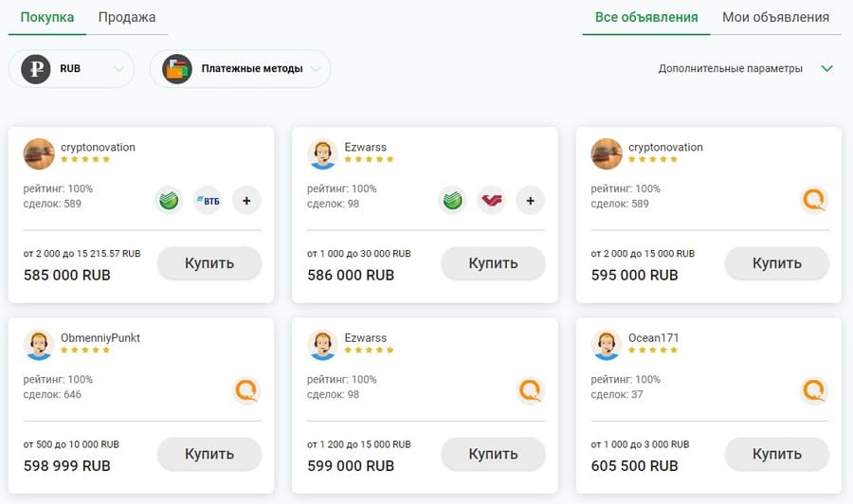Expand Дополнительные параметры
This screenshot has width=853, height=504.
tap(746, 69)
